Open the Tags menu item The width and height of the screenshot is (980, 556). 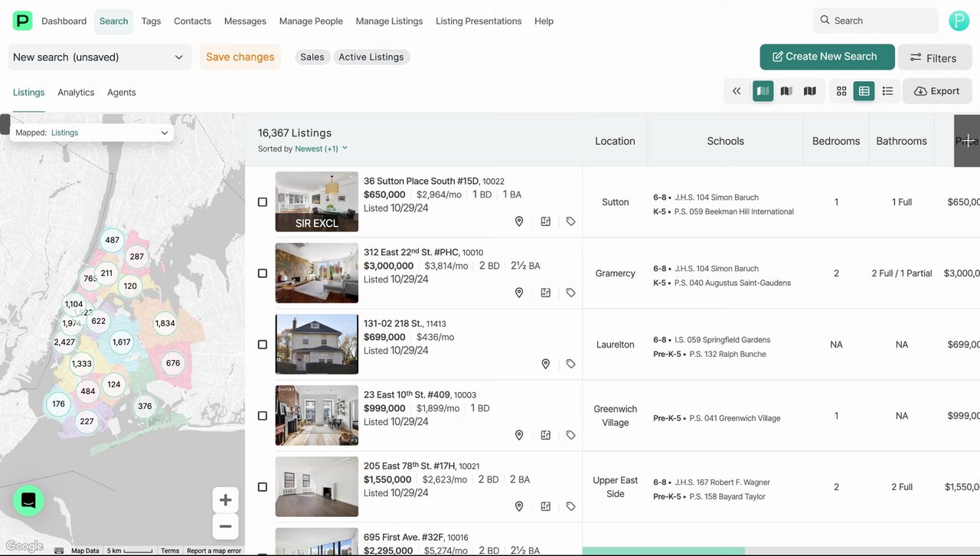click(x=151, y=21)
